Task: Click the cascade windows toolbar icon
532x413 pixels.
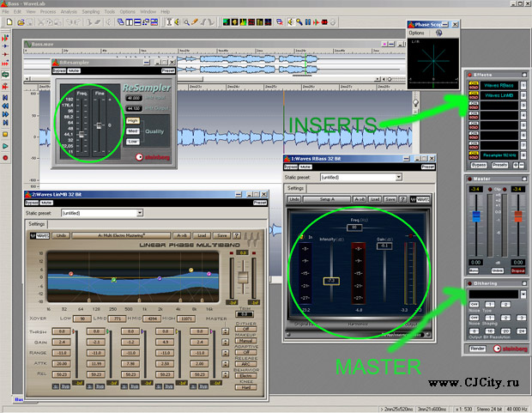Action: (121, 22)
